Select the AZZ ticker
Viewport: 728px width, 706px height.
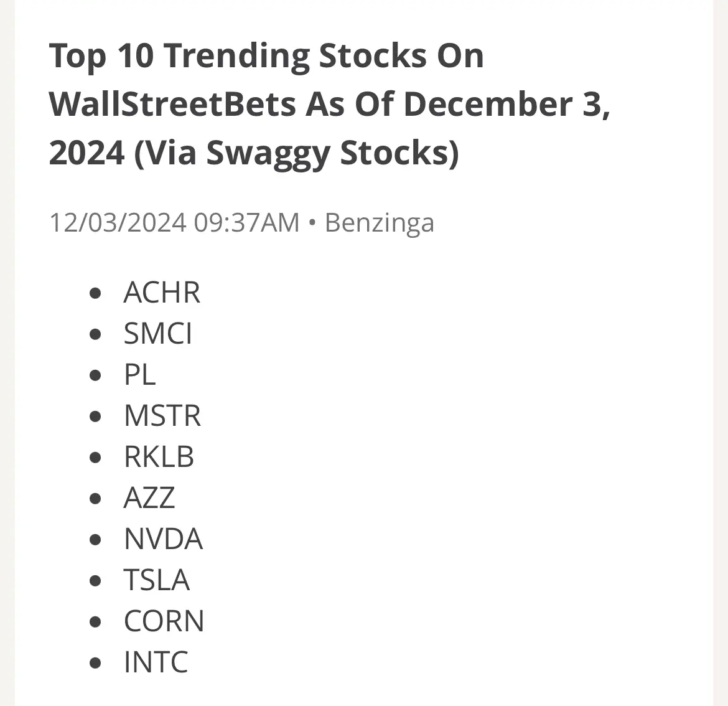click(149, 497)
